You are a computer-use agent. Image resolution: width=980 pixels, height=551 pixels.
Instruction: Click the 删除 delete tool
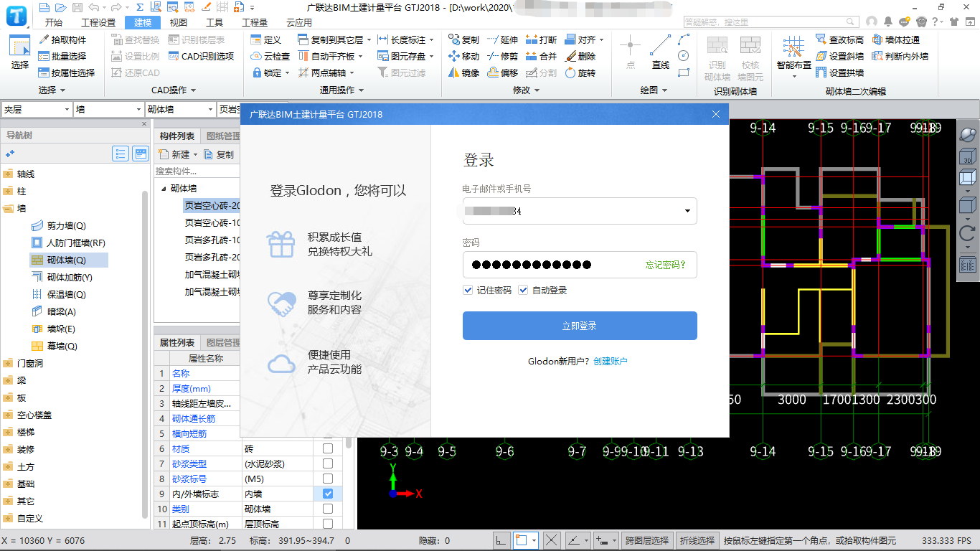click(580, 56)
